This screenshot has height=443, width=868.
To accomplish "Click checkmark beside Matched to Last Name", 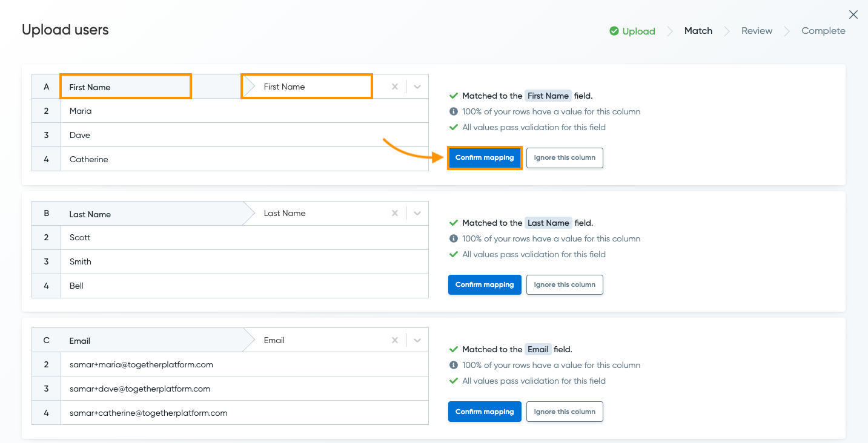I will tap(454, 223).
